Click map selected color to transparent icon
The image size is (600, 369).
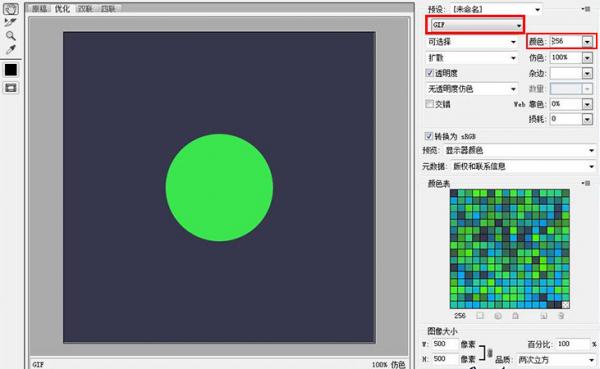coord(480,316)
